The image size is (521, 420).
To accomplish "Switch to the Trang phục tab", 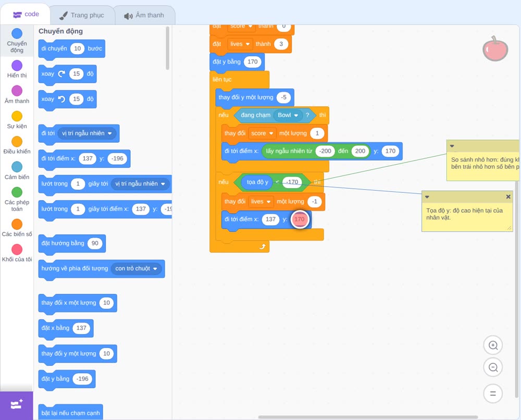I will [x=82, y=15].
